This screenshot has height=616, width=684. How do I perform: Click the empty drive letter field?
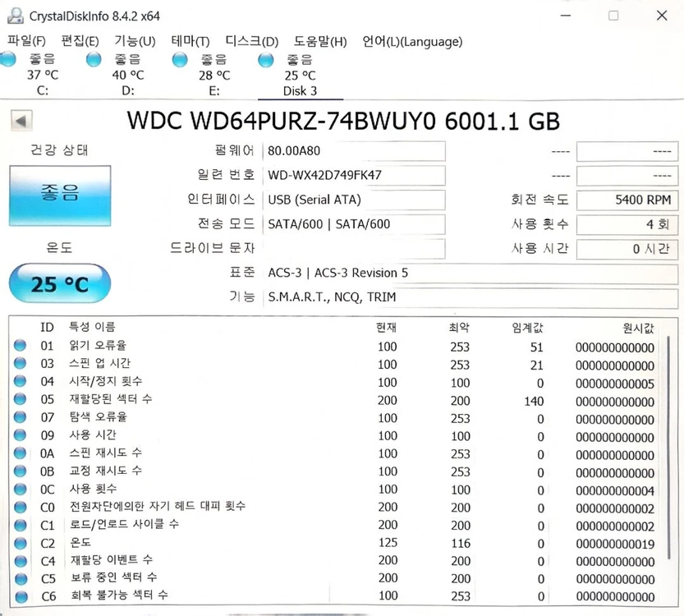354,249
